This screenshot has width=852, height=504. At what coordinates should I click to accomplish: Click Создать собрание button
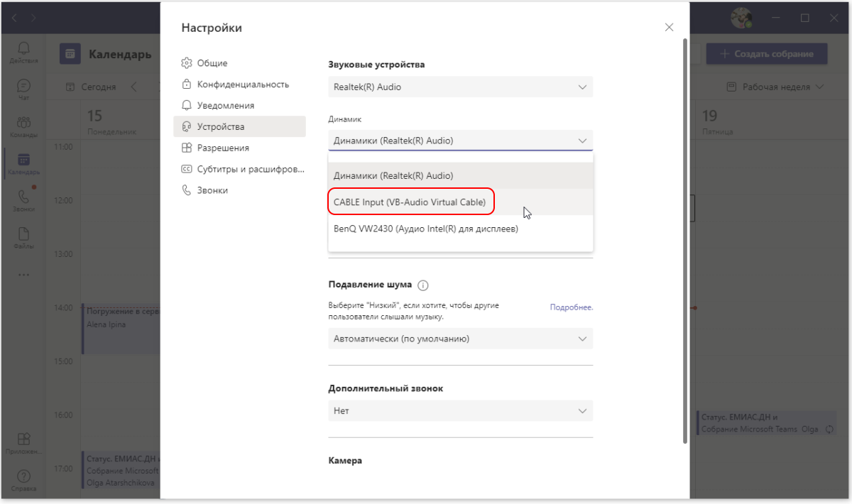pyautogui.click(x=767, y=54)
